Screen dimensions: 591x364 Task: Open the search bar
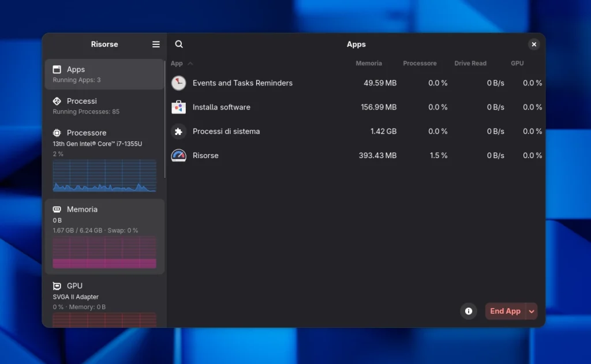pos(179,44)
